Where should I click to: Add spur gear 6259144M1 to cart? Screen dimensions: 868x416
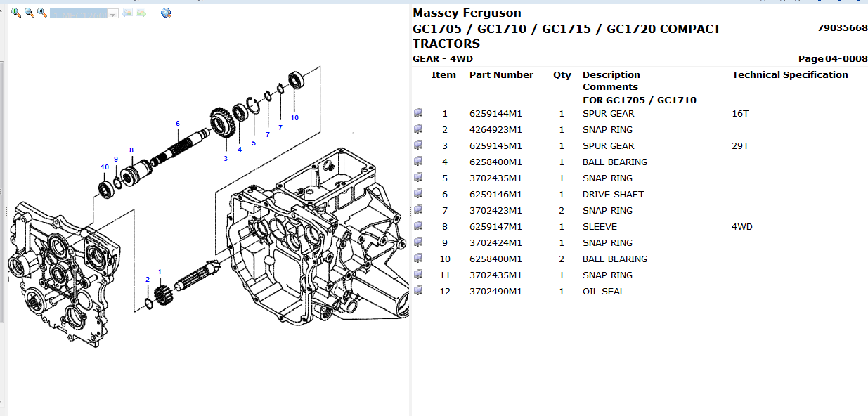[419, 113]
